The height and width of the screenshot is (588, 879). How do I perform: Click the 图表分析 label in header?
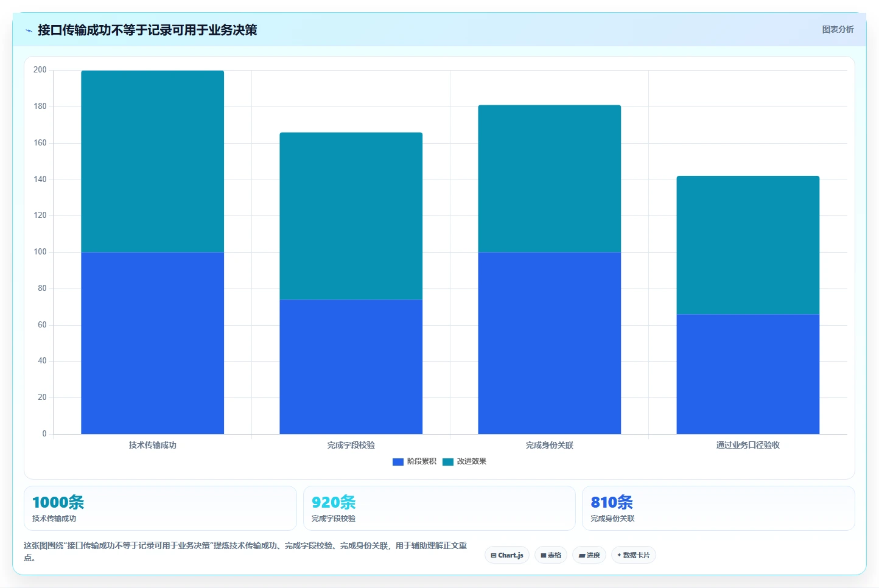click(838, 30)
